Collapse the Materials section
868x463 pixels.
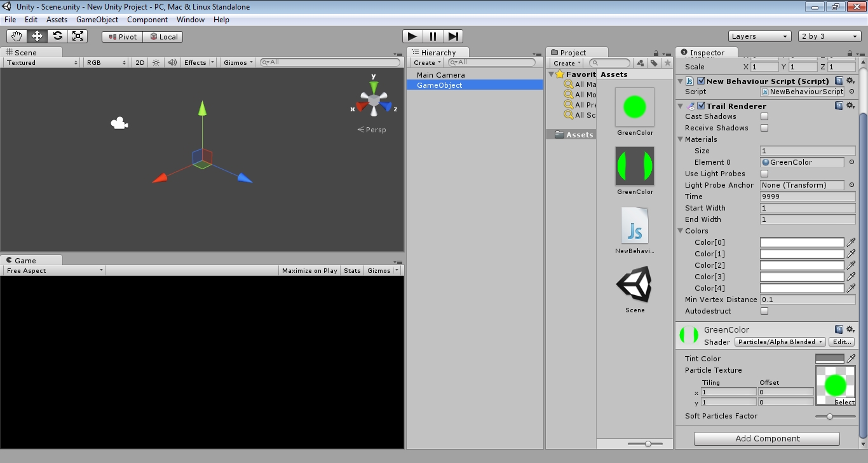[x=680, y=139]
